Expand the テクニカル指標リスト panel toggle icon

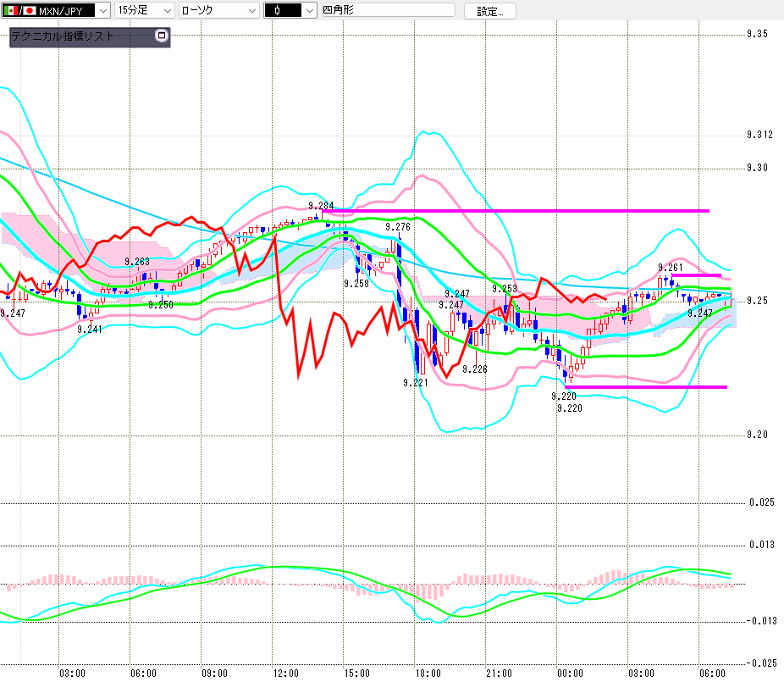pos(161,36)
